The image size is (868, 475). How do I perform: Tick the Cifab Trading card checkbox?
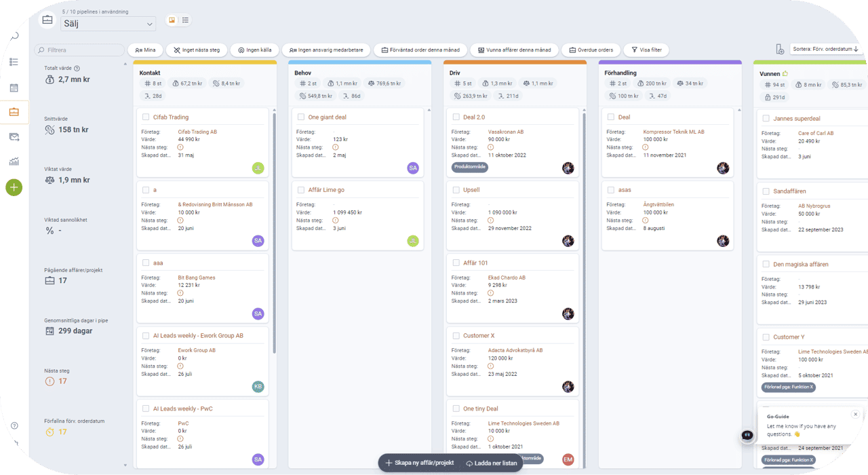tap(146, 117)
